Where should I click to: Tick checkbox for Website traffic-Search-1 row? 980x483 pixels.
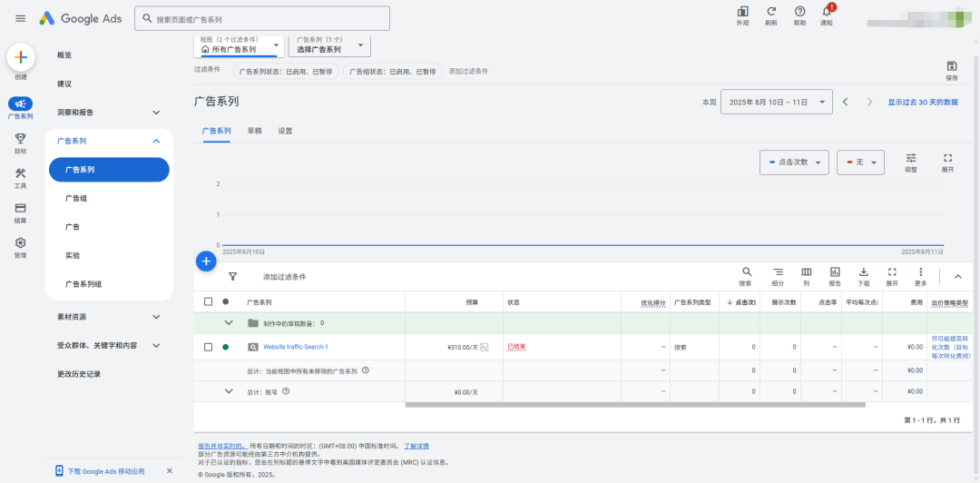[208, 347]
